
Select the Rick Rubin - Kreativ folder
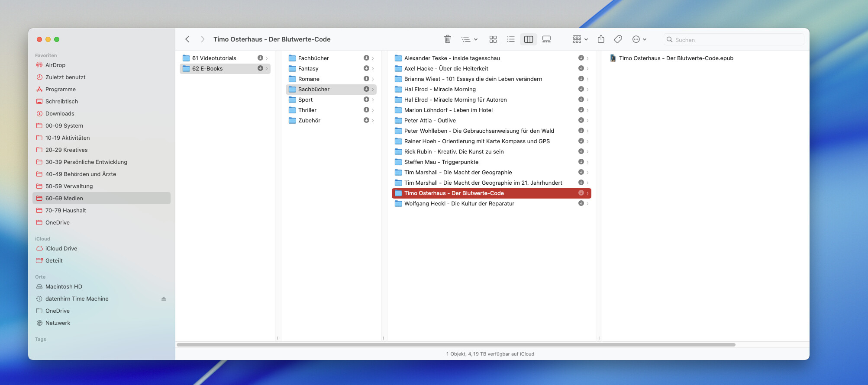click(x=454, y=151)
